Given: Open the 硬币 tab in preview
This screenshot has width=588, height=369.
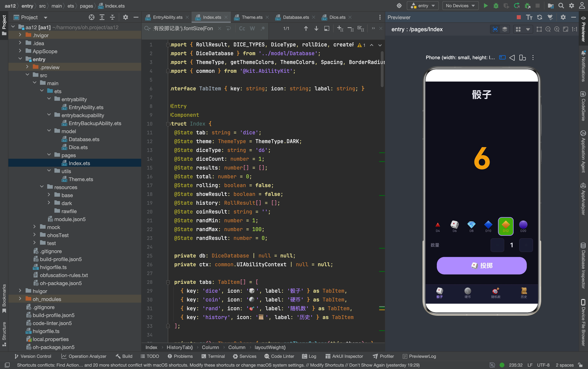Looking at the screenshot, I should pos(468,293).
